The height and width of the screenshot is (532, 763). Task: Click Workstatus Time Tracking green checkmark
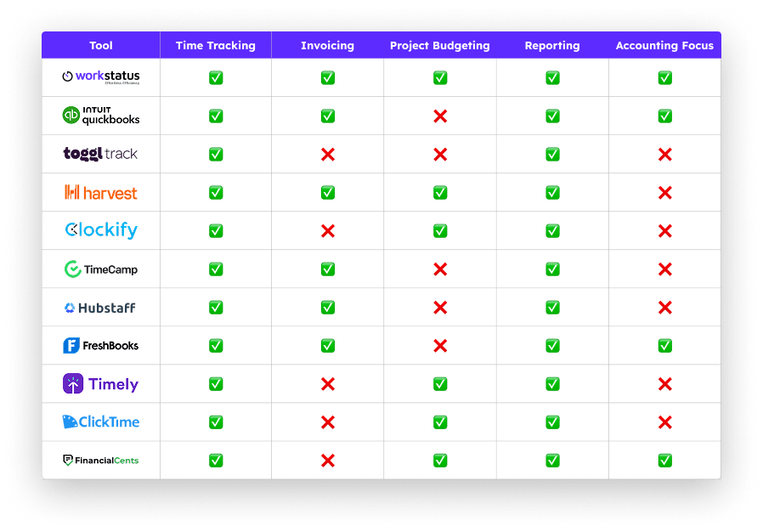click(216, 77)
